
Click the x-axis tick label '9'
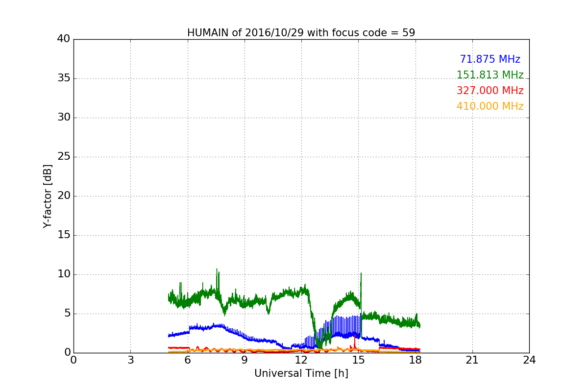pyautogui.click(x=245, y=360)
